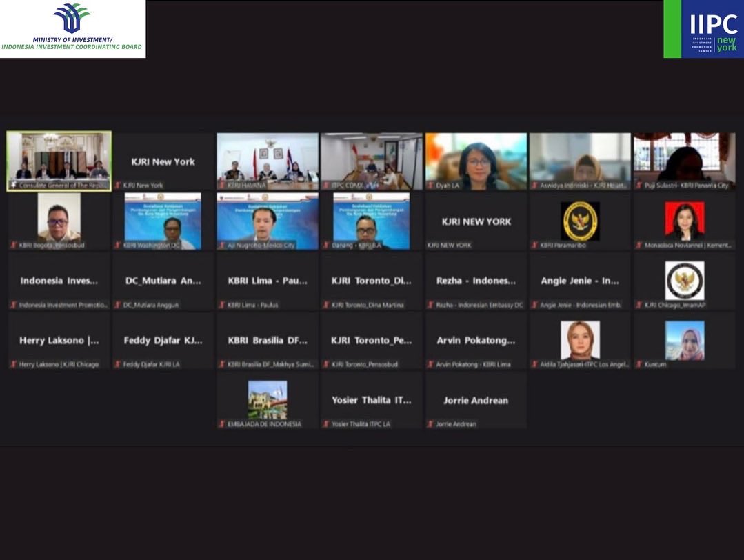Click Kuntum's profile photo
The height and width of the screenshot is (560, 744).
[684, 340]
